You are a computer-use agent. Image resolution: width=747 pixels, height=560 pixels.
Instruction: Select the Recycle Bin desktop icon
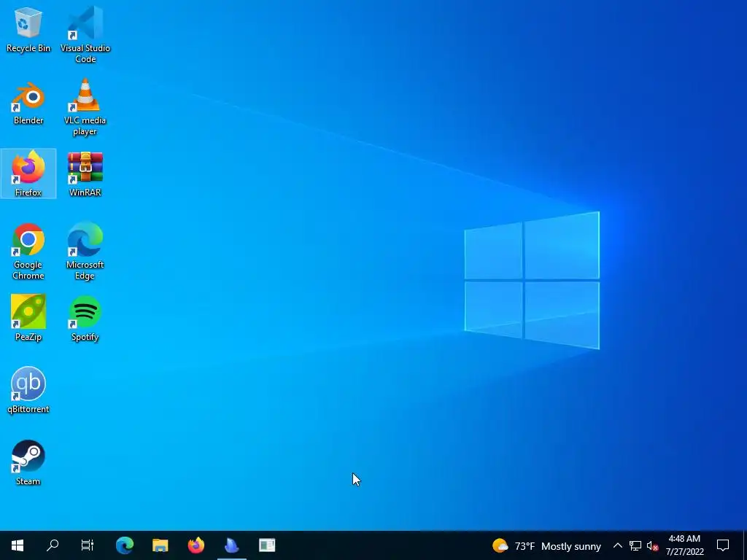tap(28, 29)
